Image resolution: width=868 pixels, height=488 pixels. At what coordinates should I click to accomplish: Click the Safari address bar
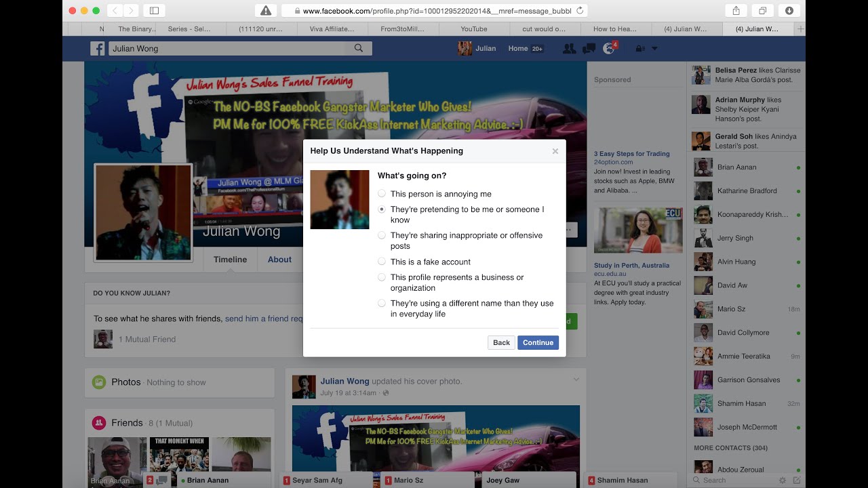(434, 10)
